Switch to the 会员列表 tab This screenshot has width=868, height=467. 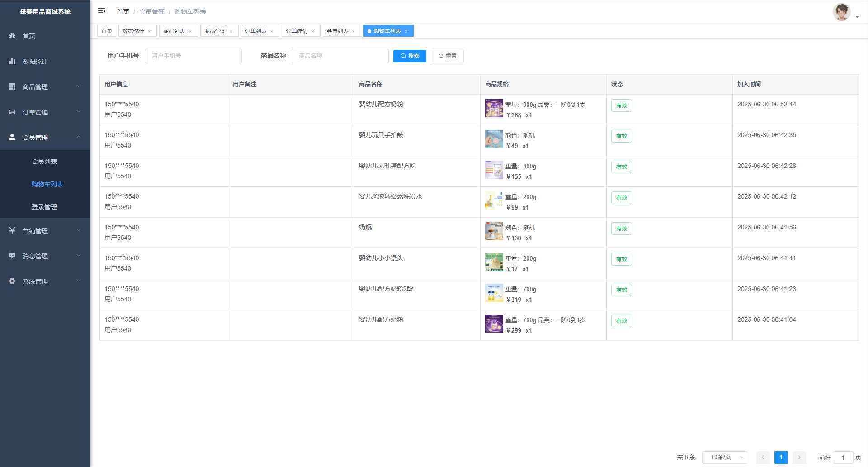click(338, 31)
